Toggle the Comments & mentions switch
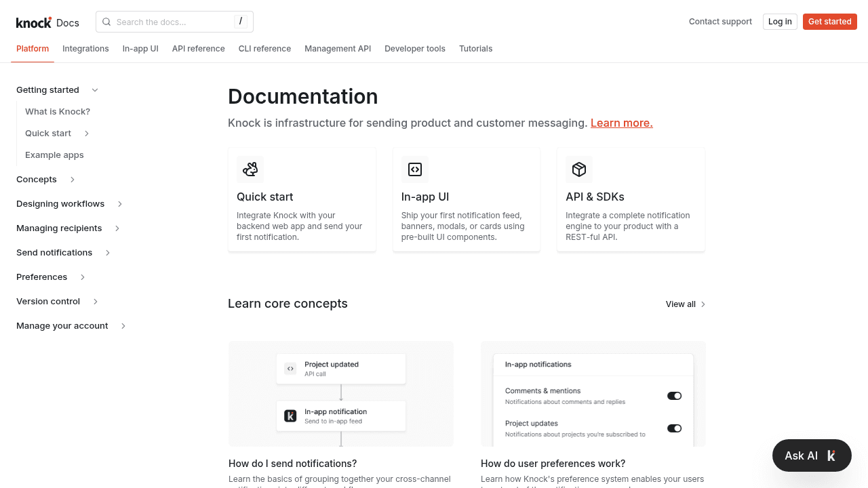The width and height of the screenshot is (868, 488). [674, 396]
